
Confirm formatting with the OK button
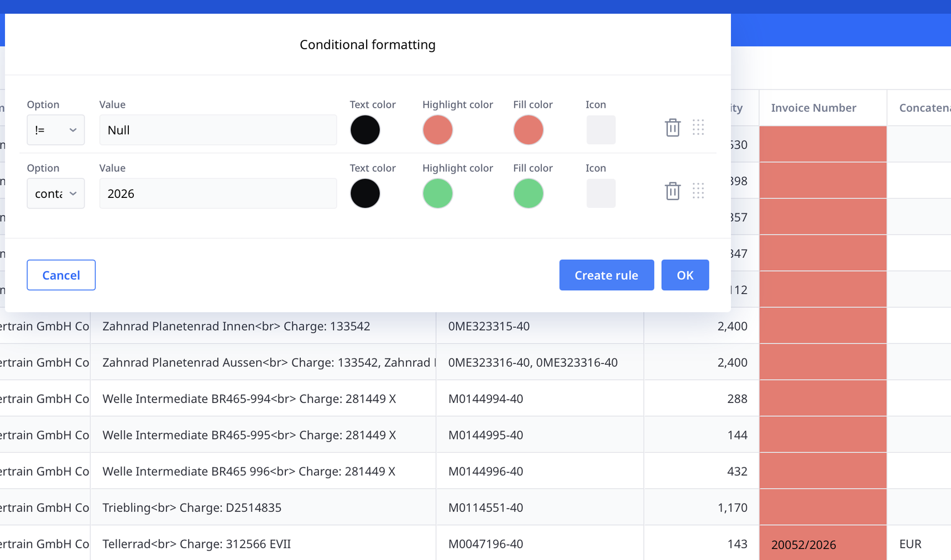pyautogui.click(x=684, y=275)
